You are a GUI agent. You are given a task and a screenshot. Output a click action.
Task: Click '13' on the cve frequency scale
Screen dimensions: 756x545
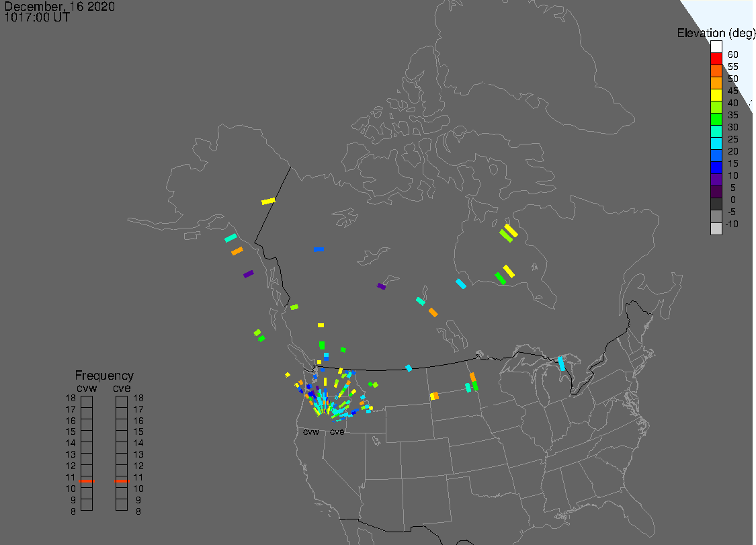(138, 454)
